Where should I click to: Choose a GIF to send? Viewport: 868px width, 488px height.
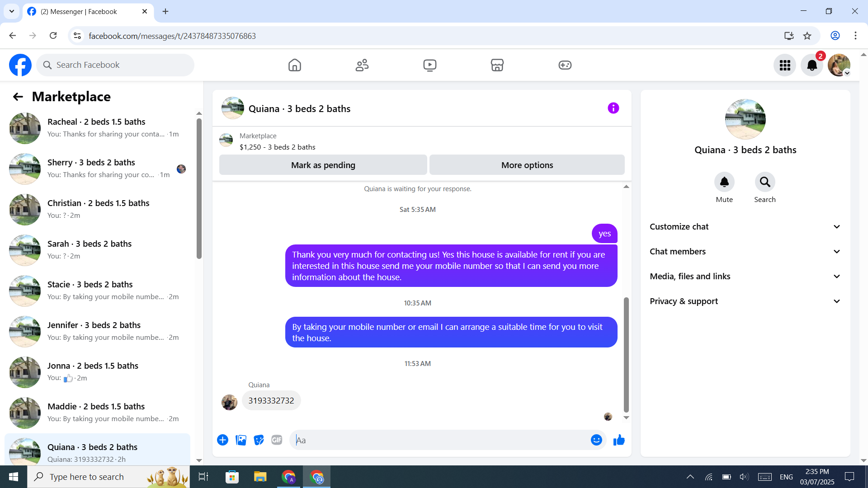(x=277, y=440)
